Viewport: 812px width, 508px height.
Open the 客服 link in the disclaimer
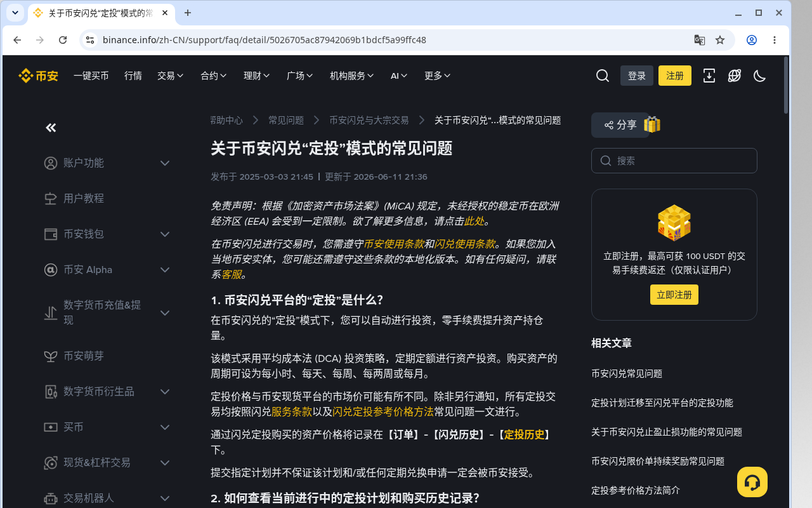[x=232, y=274]
